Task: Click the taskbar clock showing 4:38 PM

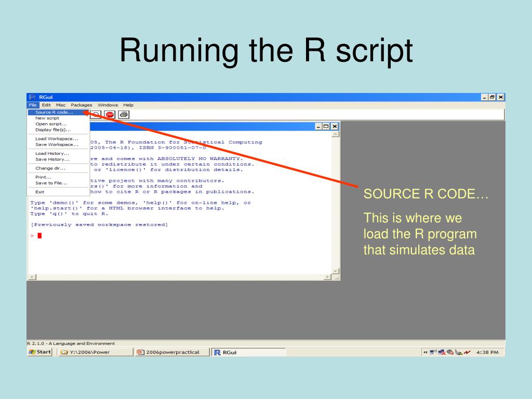Action: click(x=487, y=352)
